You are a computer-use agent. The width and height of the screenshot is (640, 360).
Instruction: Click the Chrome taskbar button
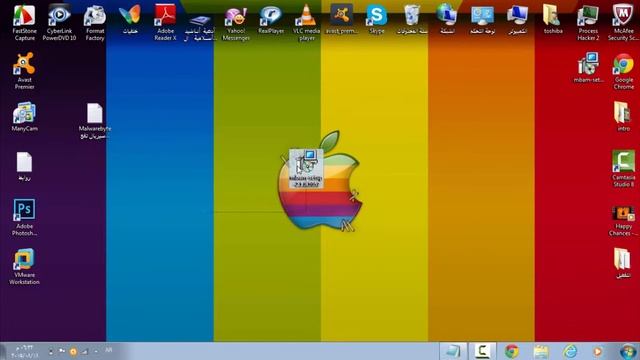click(511, 351)
